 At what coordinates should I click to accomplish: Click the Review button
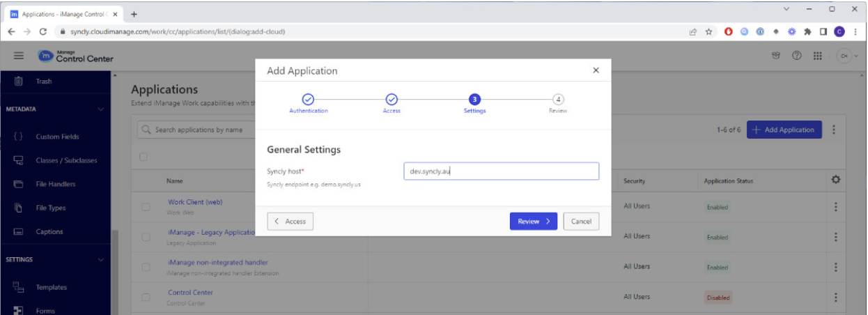coord(534,221)
